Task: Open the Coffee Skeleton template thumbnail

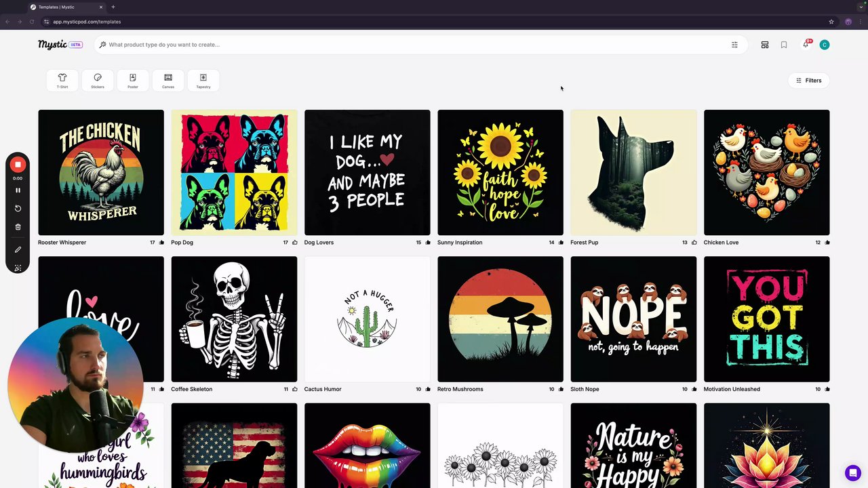Action: [234, 319]
